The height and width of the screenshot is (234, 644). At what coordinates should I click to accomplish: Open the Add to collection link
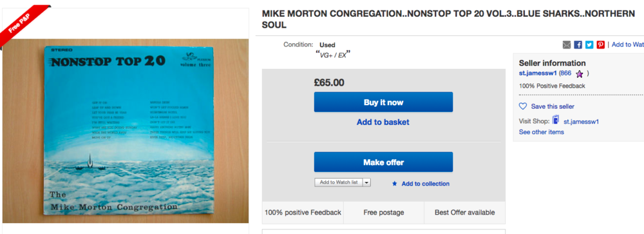pyautogui.click(x=426, y=184)
